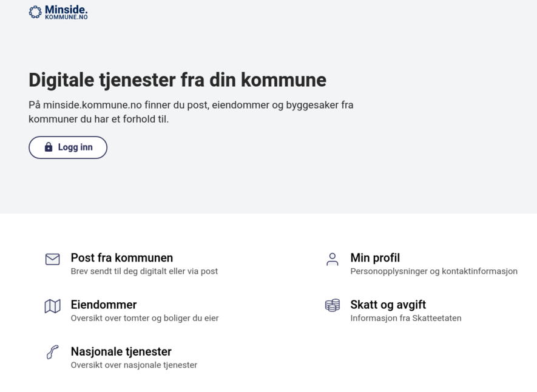Screen dimensions: 537x392
Task: Open the Nasjonale tjenester heading link
Action: (x=121, y=351)
